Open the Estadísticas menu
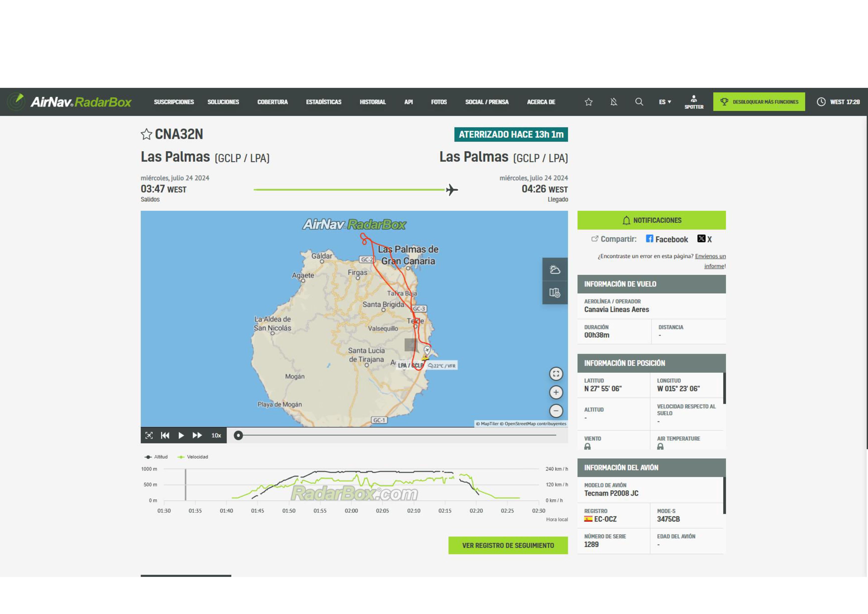The height and width of the screenshot is (614, 868). [x=324, y=102]
